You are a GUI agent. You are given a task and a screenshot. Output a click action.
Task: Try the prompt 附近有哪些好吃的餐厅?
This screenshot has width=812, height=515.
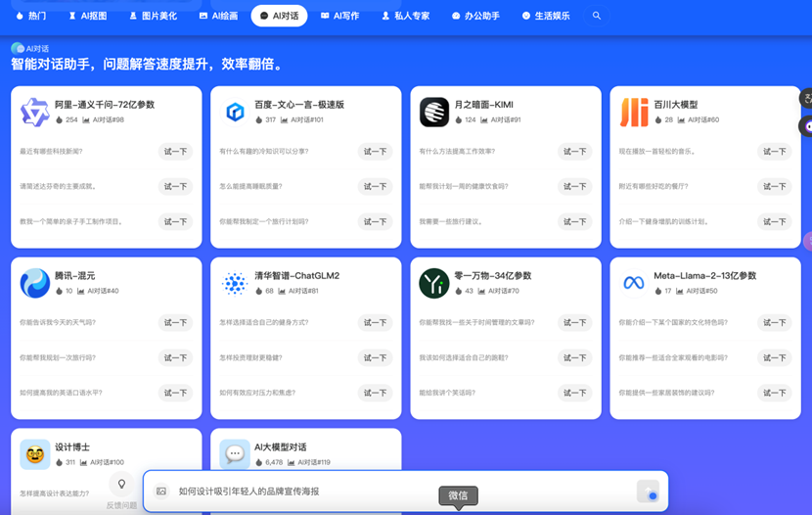point(774,187)
